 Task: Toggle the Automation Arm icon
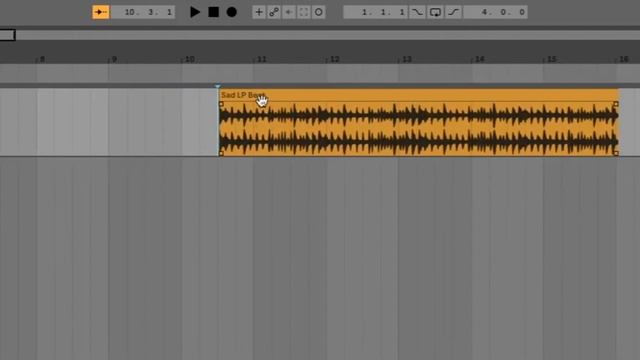[x=274, y=12]
